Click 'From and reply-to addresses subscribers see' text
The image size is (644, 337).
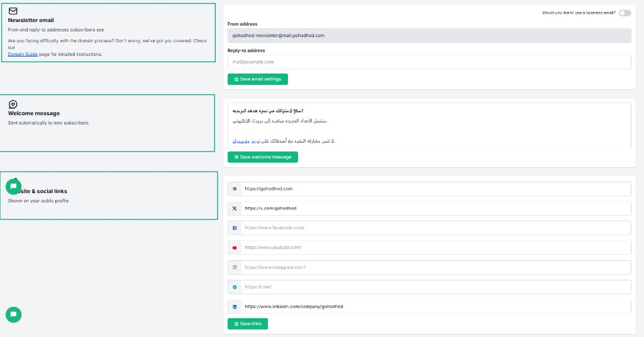pyautogui.click(x=56, y=30)
